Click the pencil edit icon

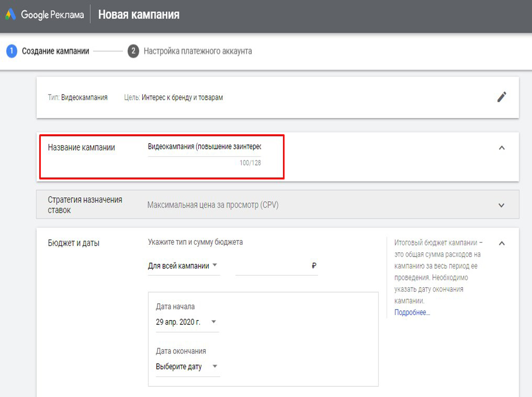pos(502,97)
